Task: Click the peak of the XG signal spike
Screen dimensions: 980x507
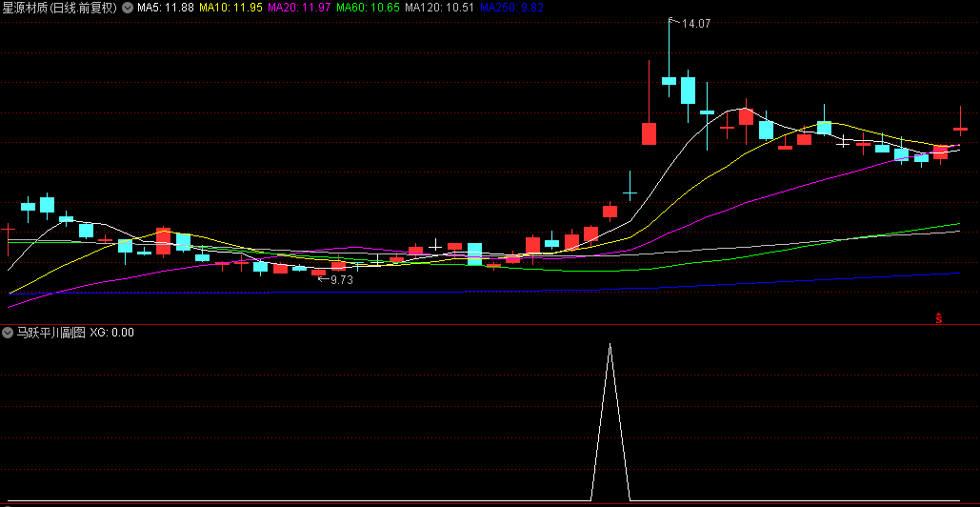Action: pos(610,343)
